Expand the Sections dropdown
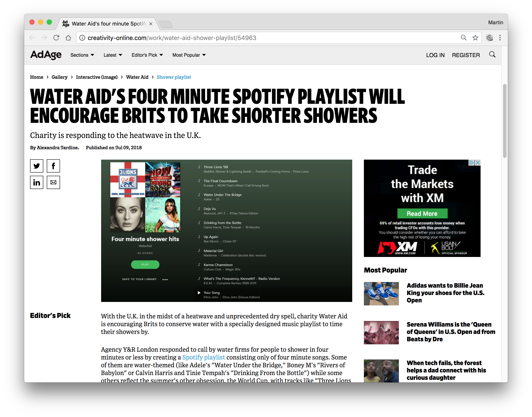The image size is (532, 417). tap(82, 55)
